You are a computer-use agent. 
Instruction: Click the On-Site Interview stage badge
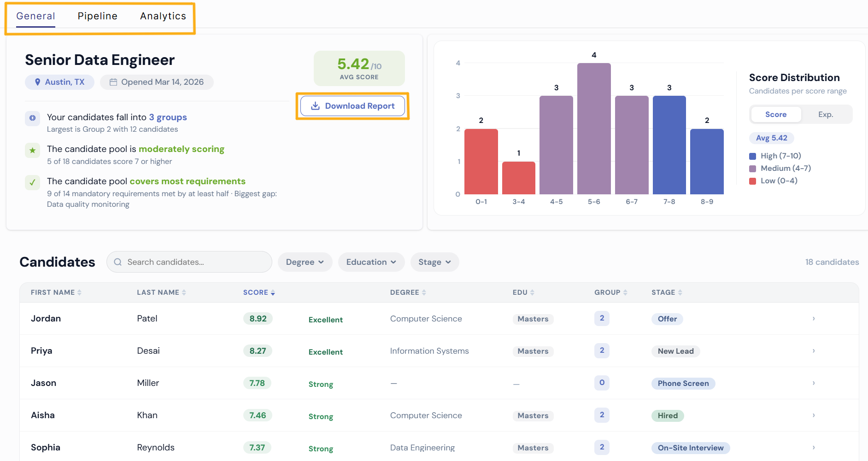point(691,448)
